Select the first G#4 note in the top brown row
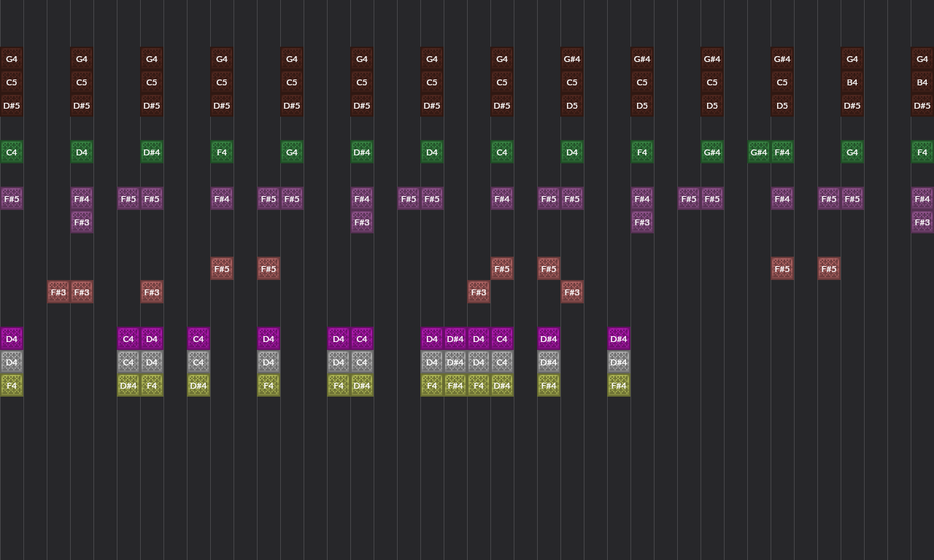 tap(572, 59)
